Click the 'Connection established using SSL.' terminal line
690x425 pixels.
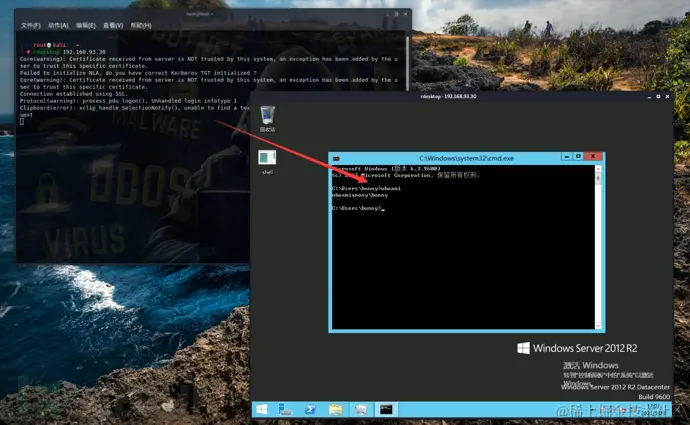click(x=73, y=94)
